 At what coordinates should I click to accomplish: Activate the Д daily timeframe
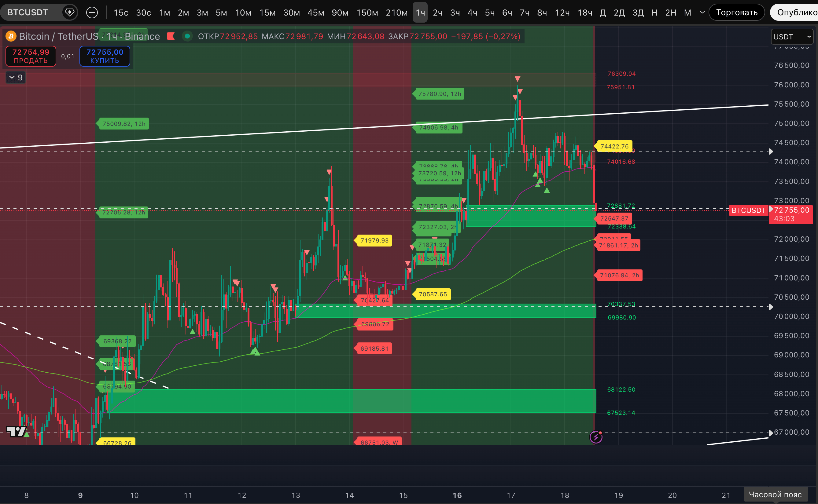click(x=602, y=13)
